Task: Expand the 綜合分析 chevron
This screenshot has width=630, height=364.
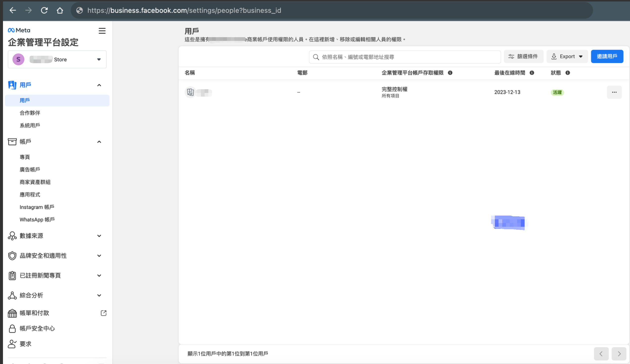Action: 99,295
